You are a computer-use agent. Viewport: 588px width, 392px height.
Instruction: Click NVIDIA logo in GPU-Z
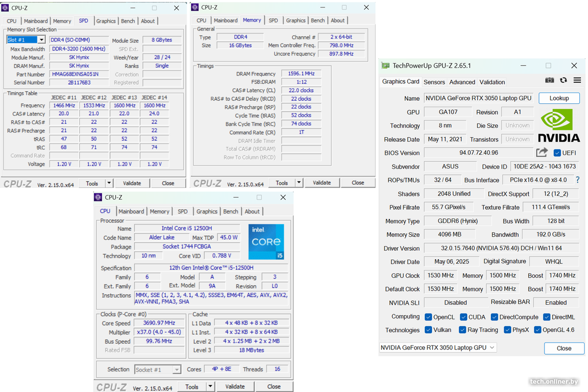tap(559, 125)
